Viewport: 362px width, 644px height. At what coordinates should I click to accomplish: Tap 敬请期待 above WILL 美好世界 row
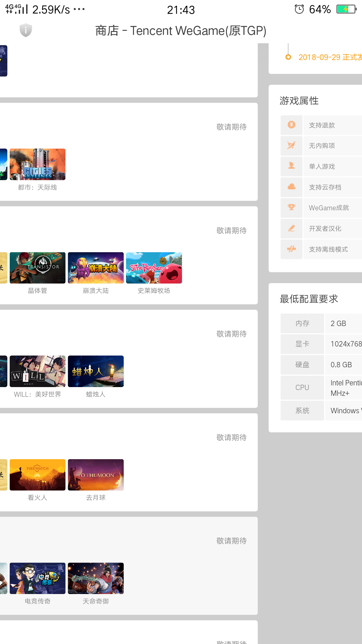coord(232,334)
